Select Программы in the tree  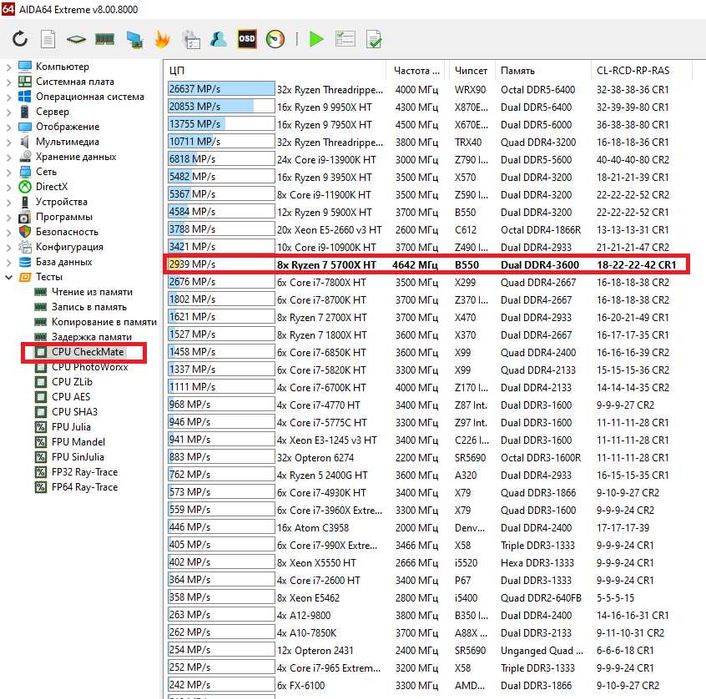pos(64,217)
